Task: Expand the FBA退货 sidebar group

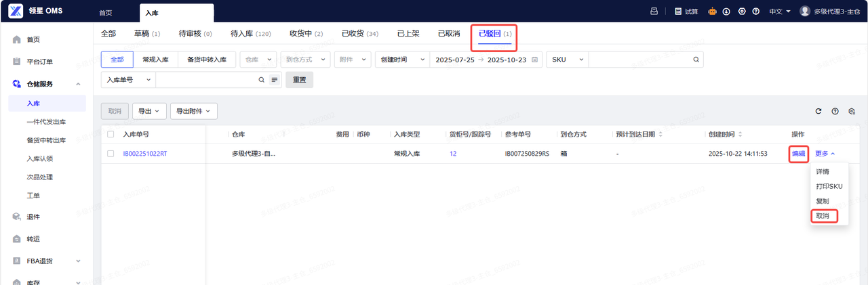Action: pyautogui.click(x=78, y=261)
